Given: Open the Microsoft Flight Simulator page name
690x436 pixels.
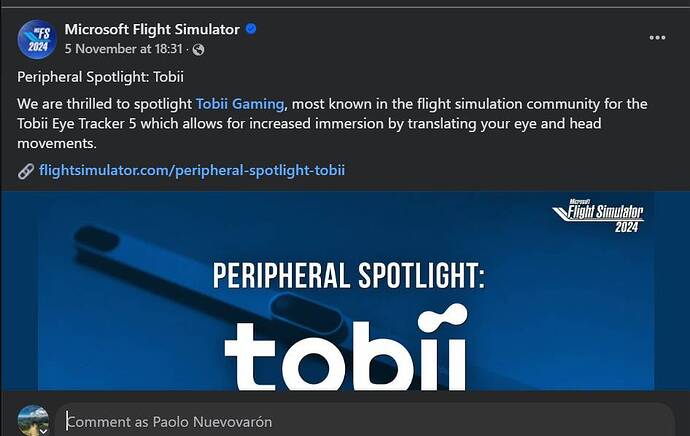Looking at the screenshot, I should coord(152,29).
